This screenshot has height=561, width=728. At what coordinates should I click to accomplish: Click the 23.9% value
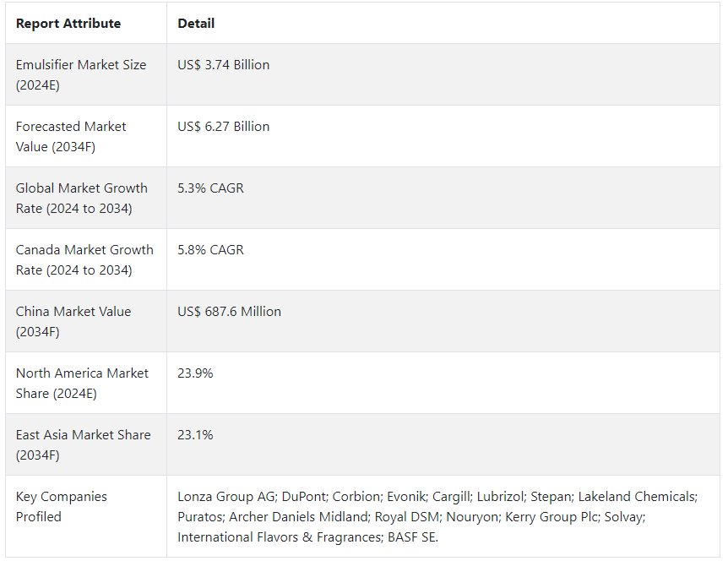(x=195, y=373)
